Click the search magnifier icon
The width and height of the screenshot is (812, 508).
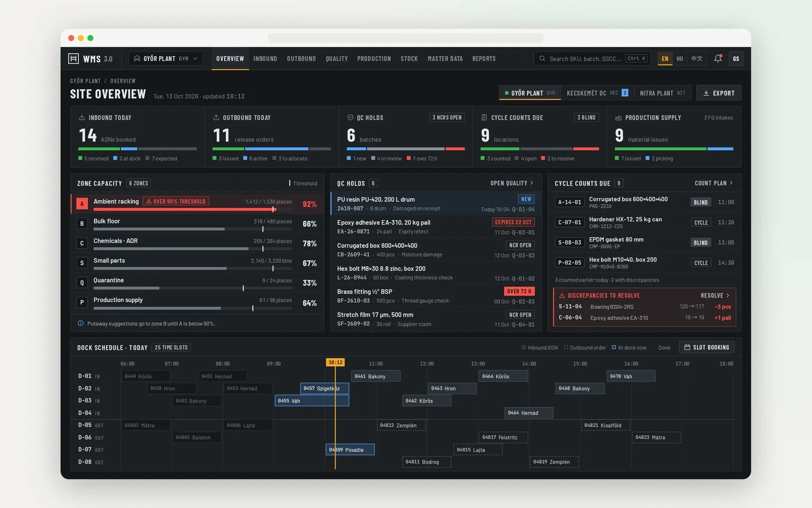[543, 58]
